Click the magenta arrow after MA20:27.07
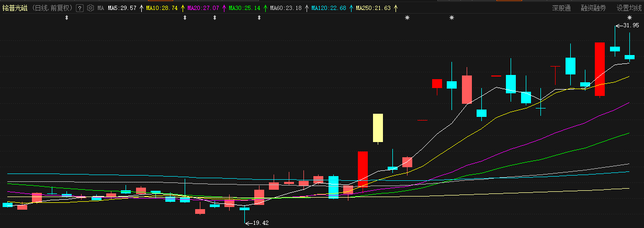This screenshot has height=228, width=644. [224, 8]
